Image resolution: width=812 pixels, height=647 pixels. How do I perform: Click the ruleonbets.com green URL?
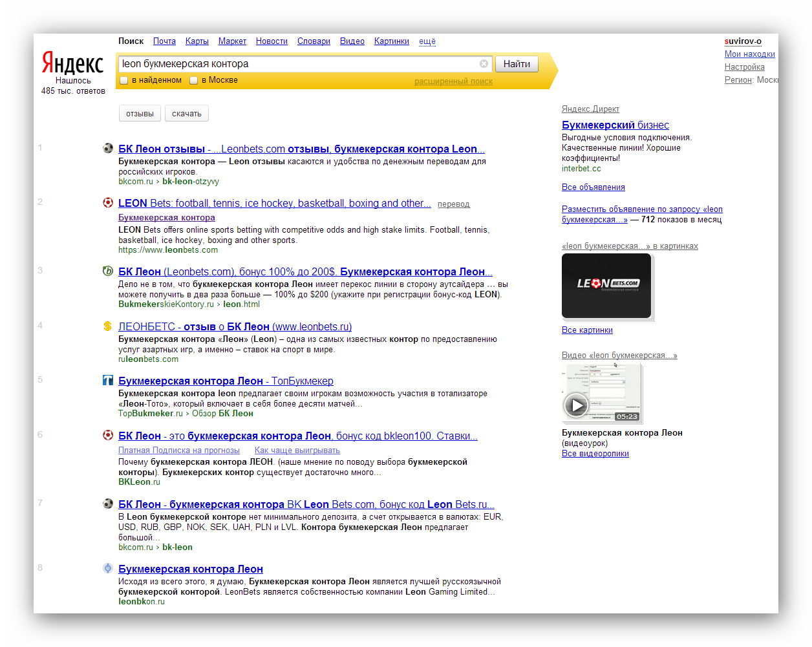pos(148,359)
